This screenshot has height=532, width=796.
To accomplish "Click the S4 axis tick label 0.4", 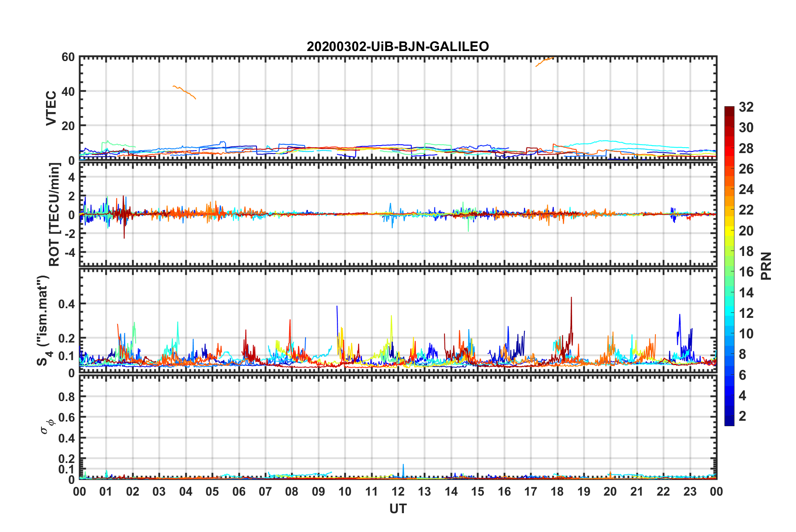I will coord(67,304).
